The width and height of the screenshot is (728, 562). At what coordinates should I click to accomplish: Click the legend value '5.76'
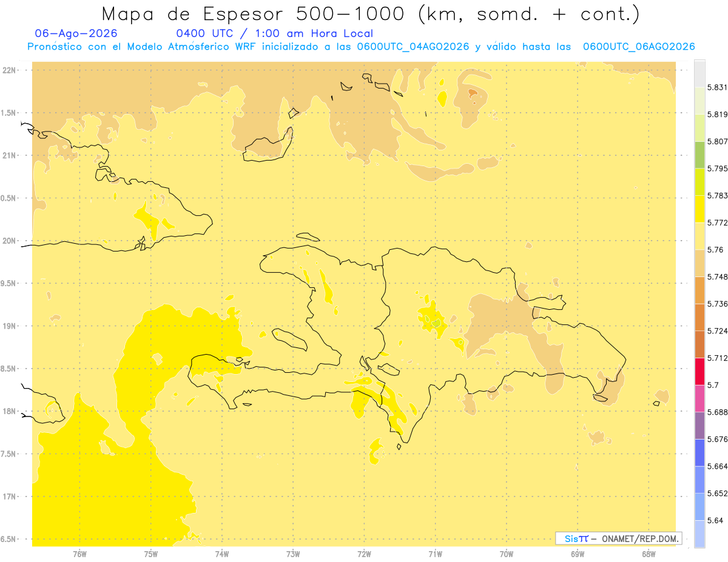pyautogui.click(x=715, y=249)
